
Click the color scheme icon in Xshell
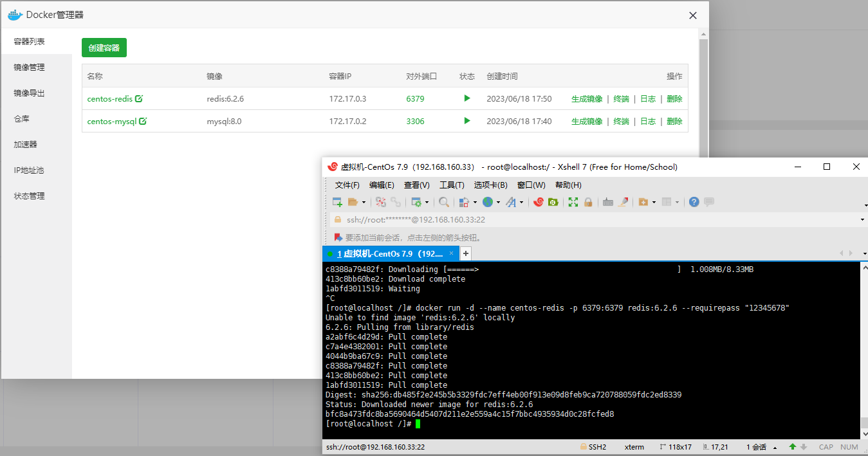[x=464, y=202]
